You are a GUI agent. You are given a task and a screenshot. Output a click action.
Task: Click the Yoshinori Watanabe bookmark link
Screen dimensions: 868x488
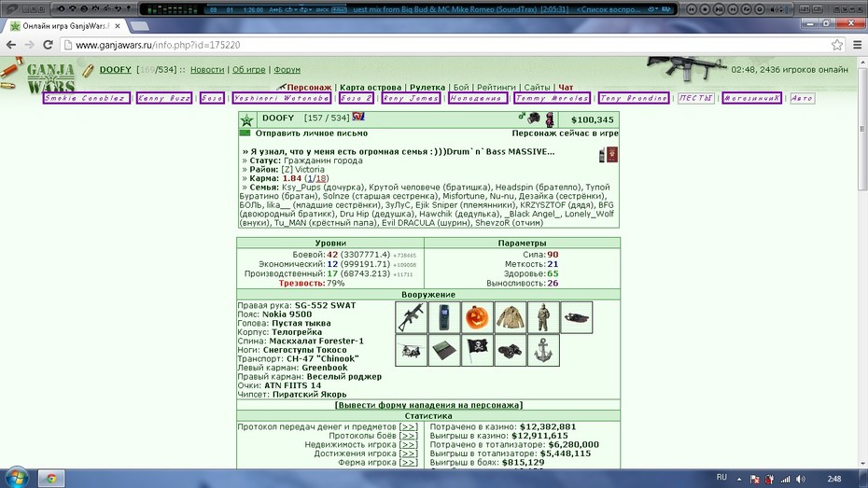[282, 98]
